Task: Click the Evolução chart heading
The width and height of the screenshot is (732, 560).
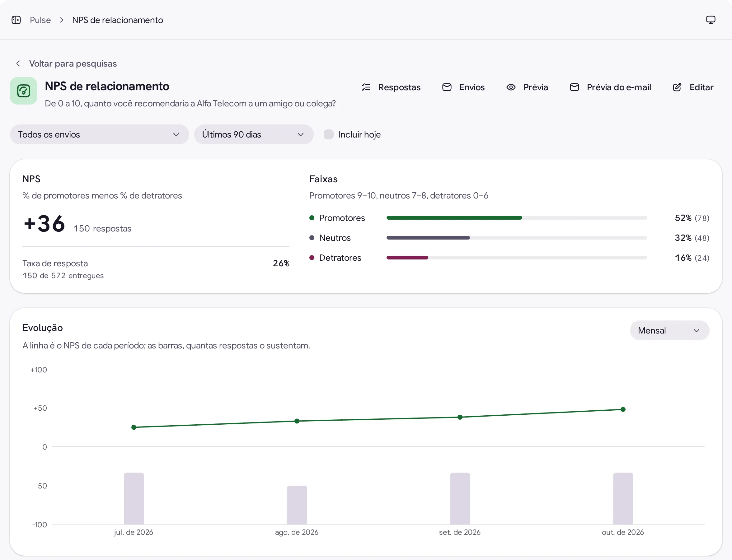Action: tap(43, 328)
